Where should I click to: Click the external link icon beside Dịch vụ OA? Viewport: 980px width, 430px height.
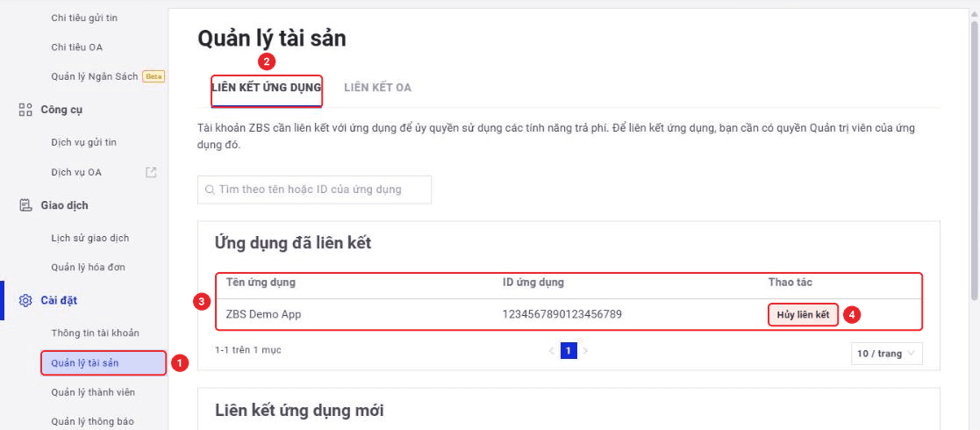tap(151, 172)
